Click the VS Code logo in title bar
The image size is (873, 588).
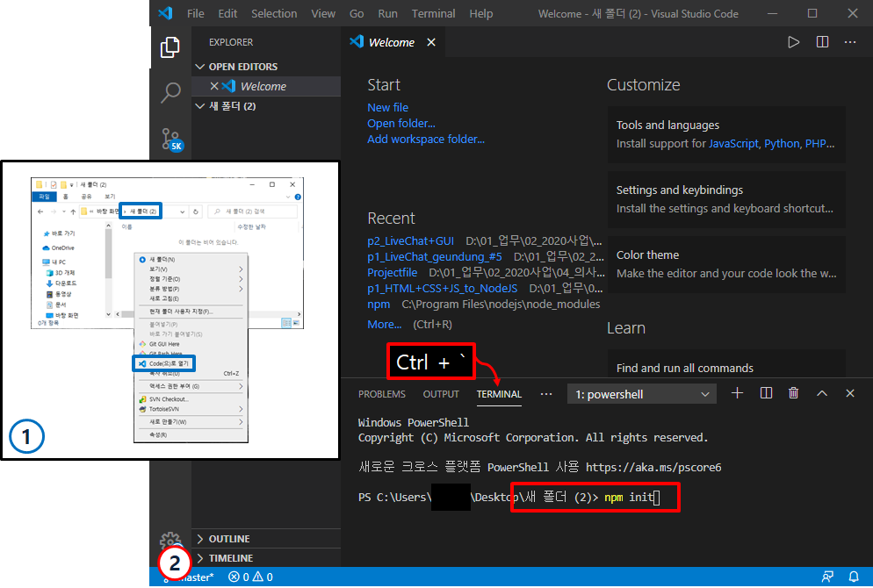click(165, 13)
